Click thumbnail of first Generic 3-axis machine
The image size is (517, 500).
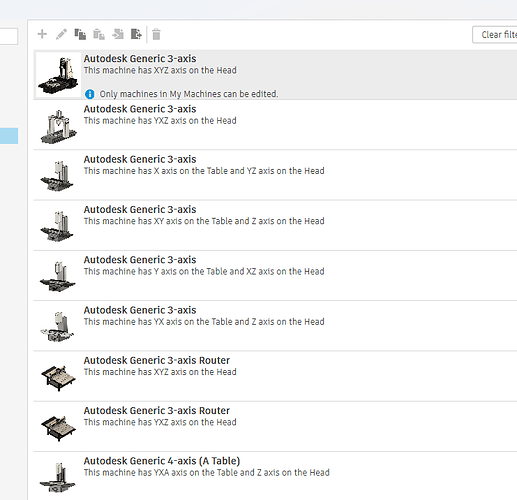pyautogui.click(x=58, y=75)
